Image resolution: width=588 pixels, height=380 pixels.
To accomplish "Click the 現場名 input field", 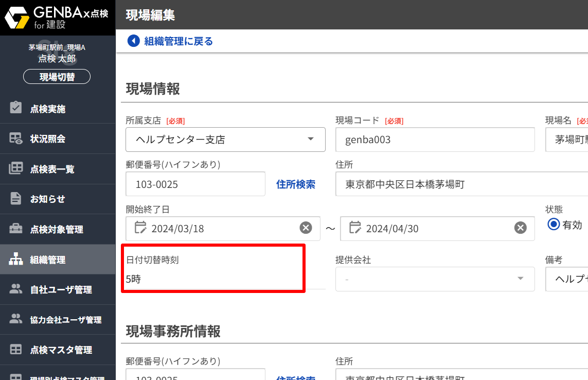I will click(566, 140).
